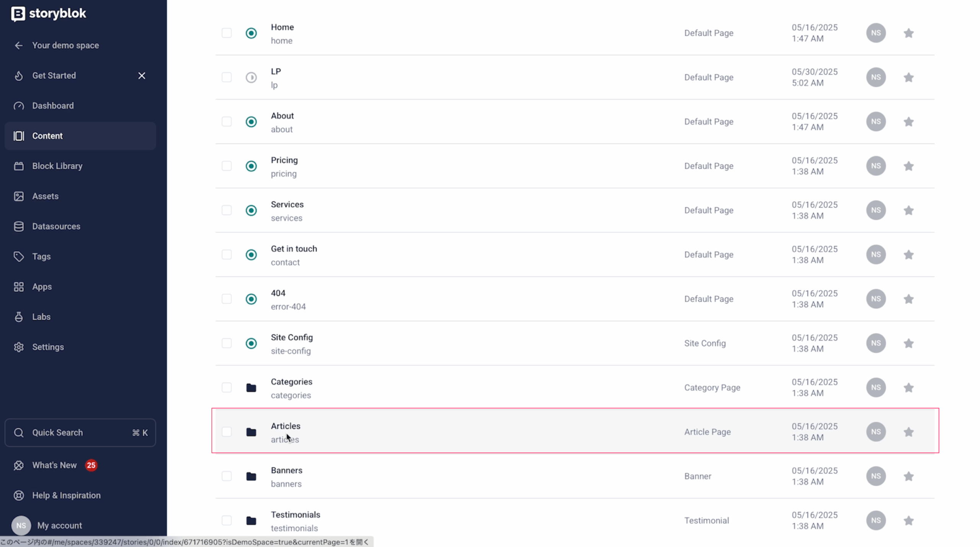The image size is (980, 547).
Task: Click the Assets sidebar icon
Action: pos(19,196)
